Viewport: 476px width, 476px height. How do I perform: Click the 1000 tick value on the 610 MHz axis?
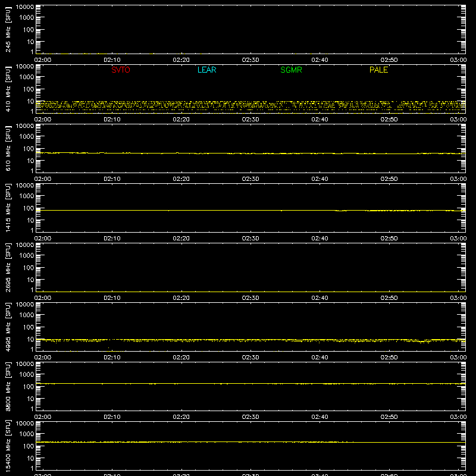27,137
